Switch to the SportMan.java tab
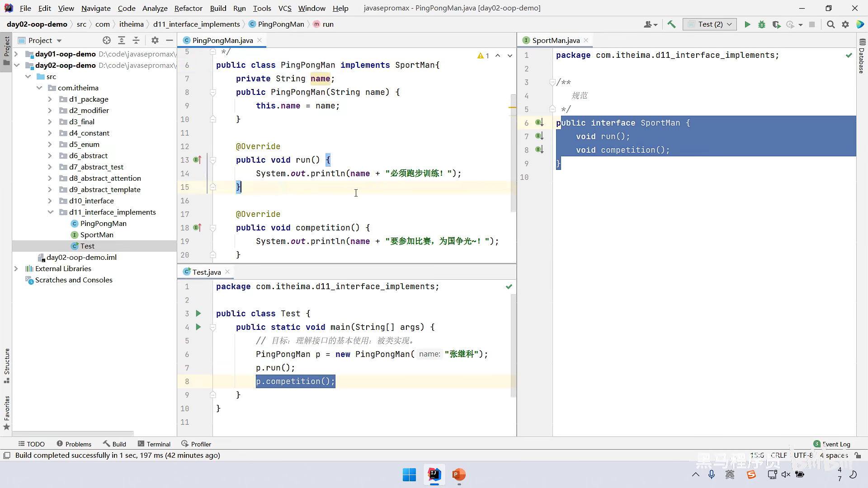Viewport: 868px width, 488px height. (556, 40)
